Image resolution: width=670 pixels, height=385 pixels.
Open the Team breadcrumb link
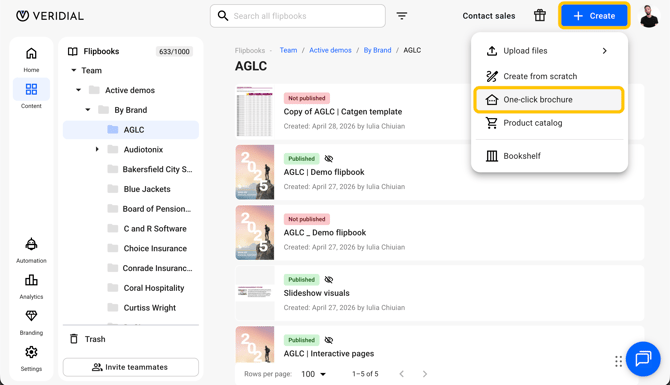[288, 50]
